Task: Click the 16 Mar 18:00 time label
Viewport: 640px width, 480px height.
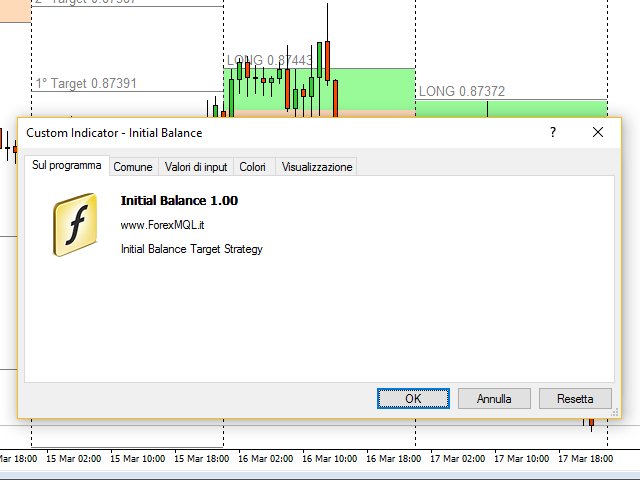Action: click(x=393, y=459)
